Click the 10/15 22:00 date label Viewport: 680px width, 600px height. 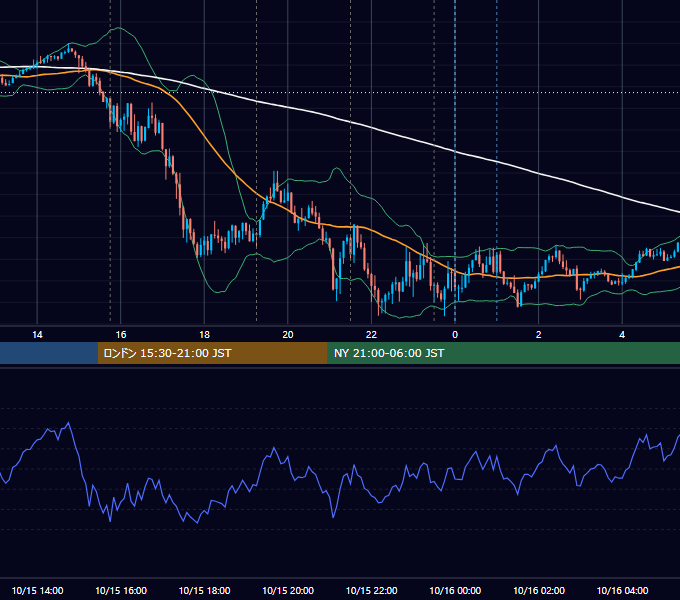pyautogui.click(x=371, y=590)
